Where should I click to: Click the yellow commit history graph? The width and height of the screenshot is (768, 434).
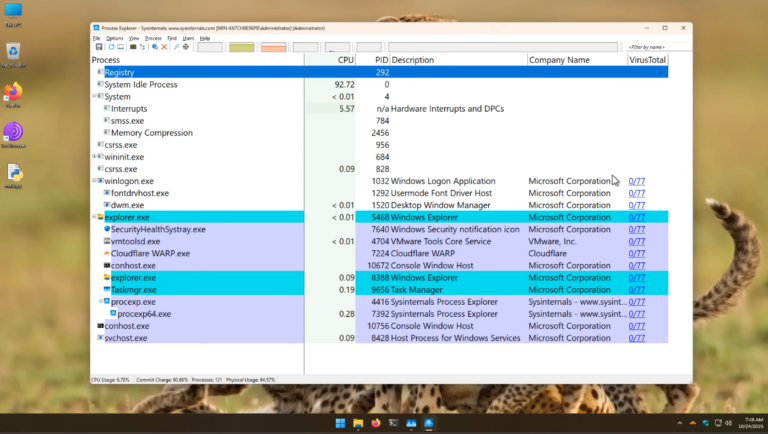tap(241, 47)
